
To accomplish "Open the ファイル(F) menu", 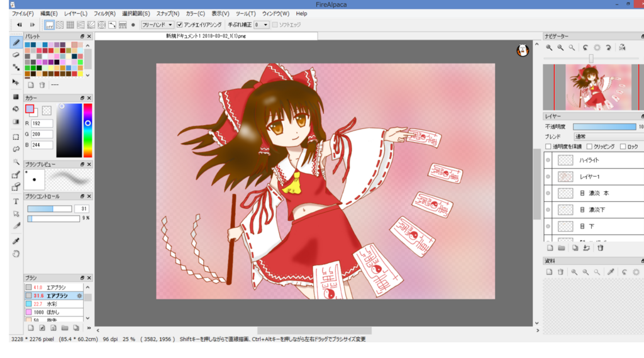I will pyautogui.click(x=23, y=14).
